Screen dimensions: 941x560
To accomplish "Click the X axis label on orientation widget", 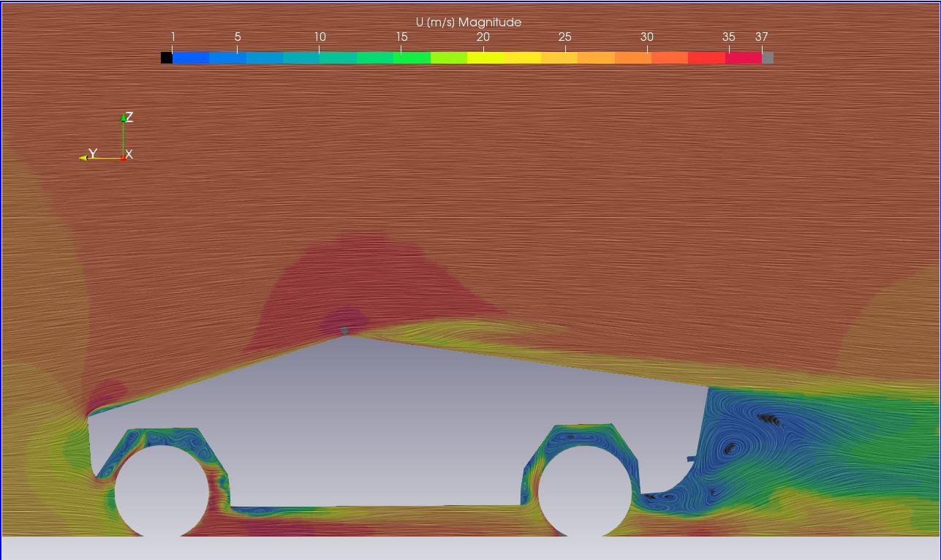I will tap(129, 154).
